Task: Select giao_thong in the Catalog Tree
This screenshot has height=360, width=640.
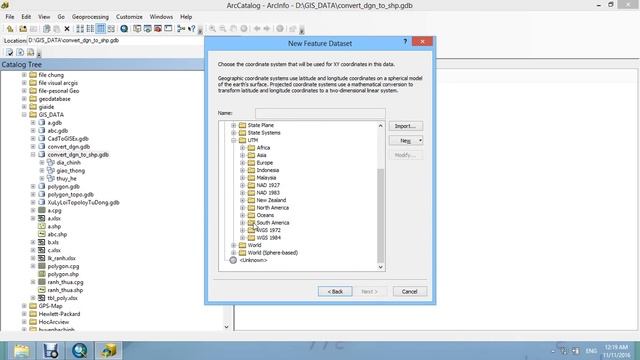Action: pos(71,171)
